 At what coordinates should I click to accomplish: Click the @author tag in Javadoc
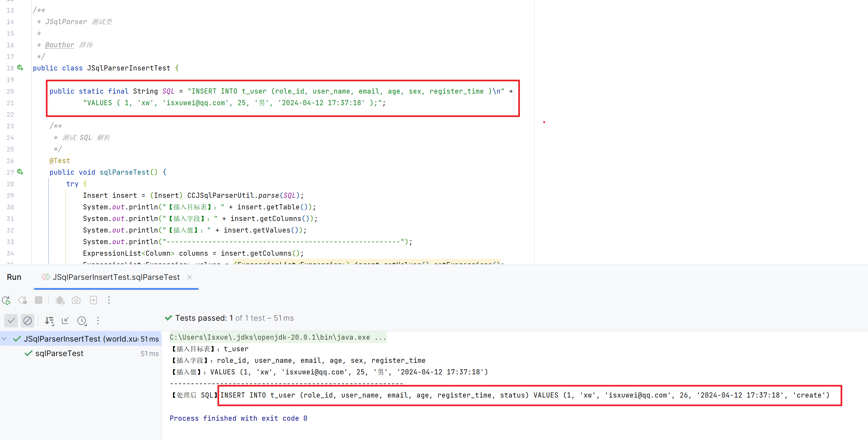coord(60,45)
